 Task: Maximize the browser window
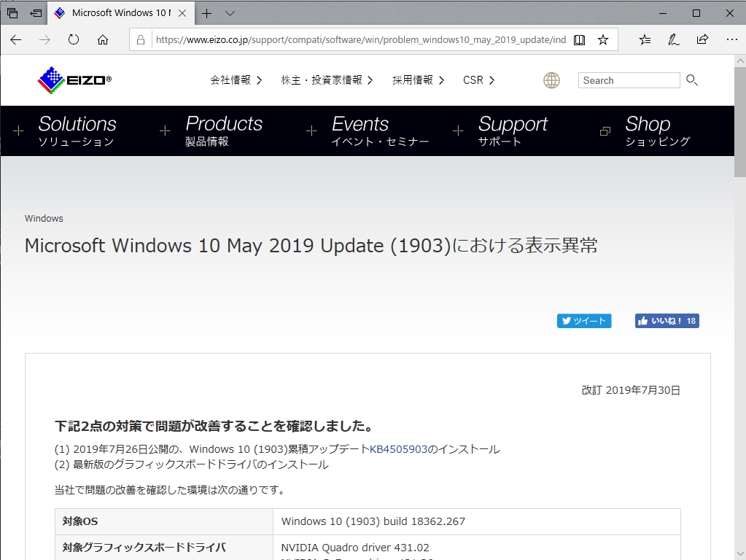(x=696, y=13)
